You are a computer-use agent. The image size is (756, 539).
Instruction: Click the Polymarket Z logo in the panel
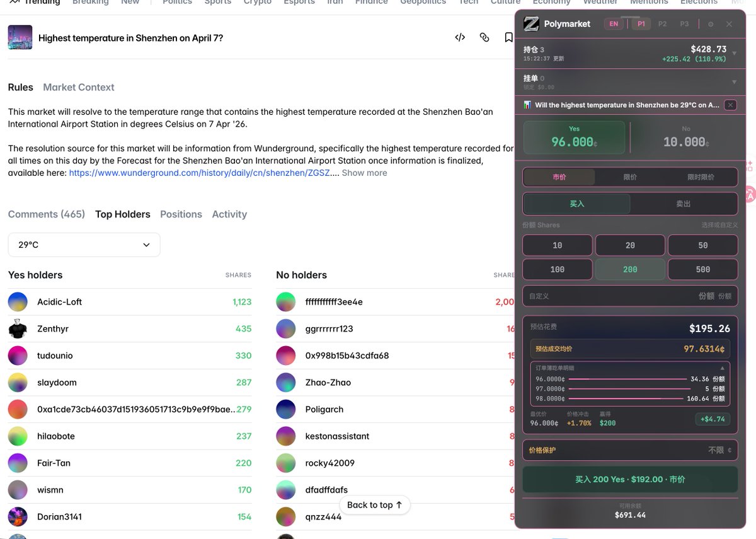coord(532,24)
